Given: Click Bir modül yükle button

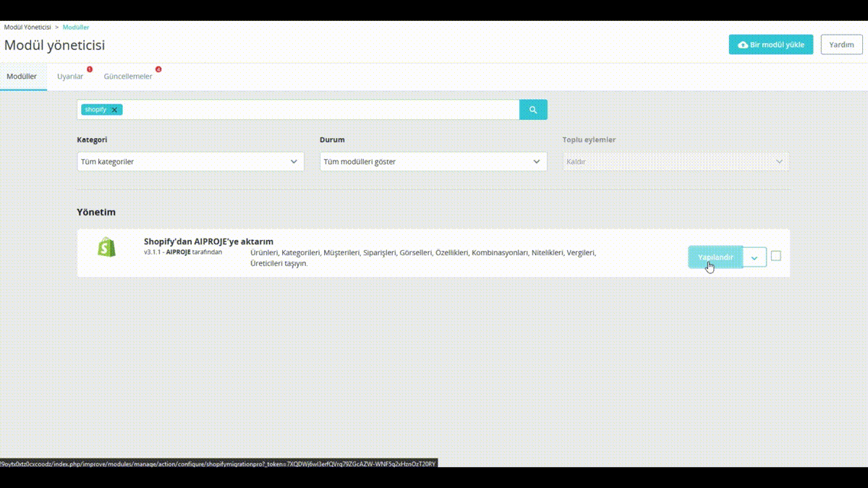Looking at the screenshot, I should click(x=771, y=45).
